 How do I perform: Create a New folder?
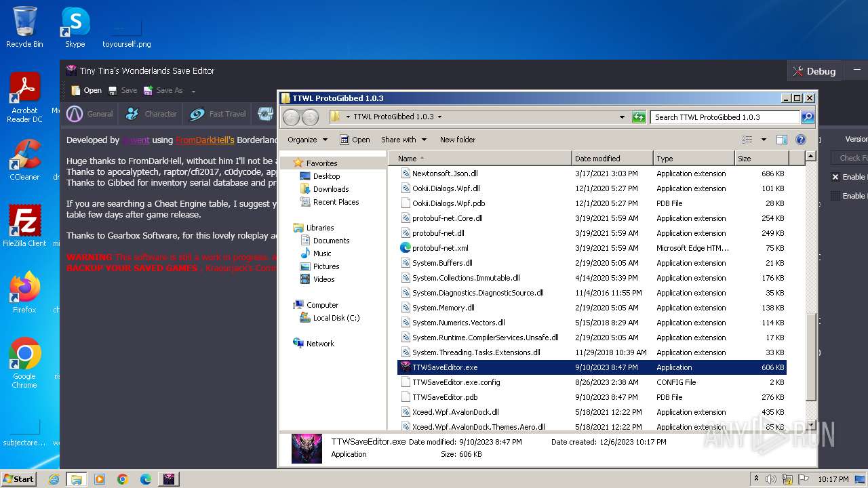pos(458,140)
